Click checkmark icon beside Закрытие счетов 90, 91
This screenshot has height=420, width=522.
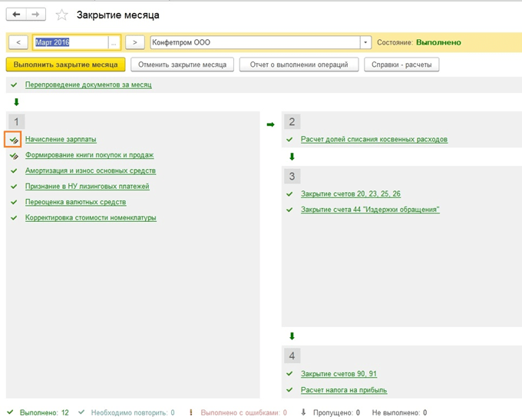coord(289,374)
